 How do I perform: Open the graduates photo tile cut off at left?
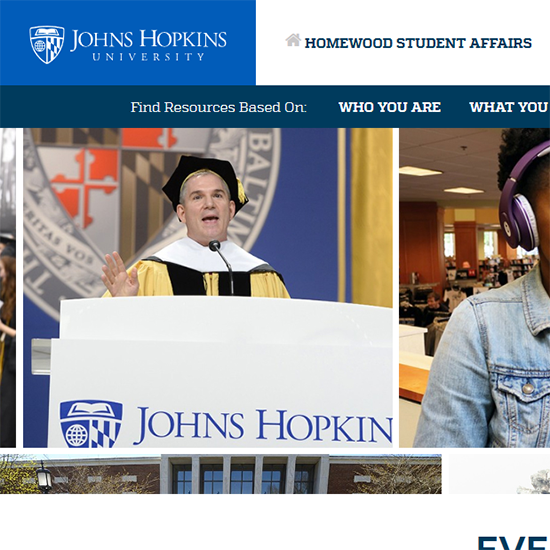tap(8, 288)
